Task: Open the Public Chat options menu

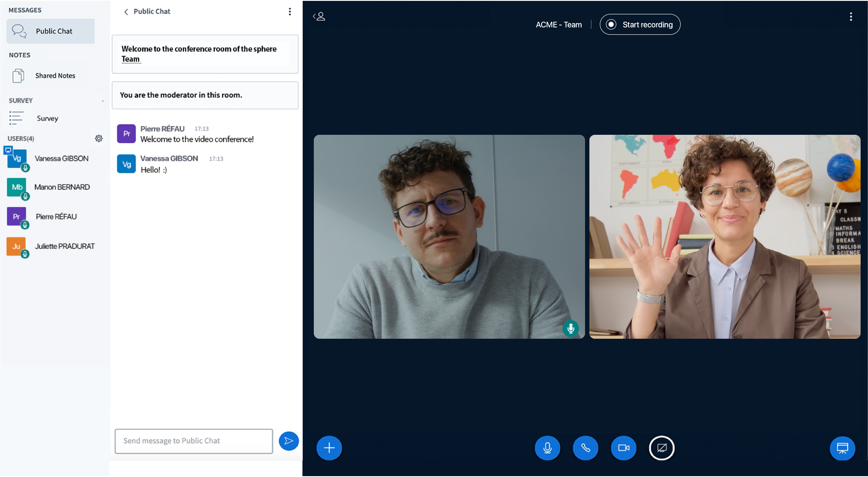Action: [290, 11]
